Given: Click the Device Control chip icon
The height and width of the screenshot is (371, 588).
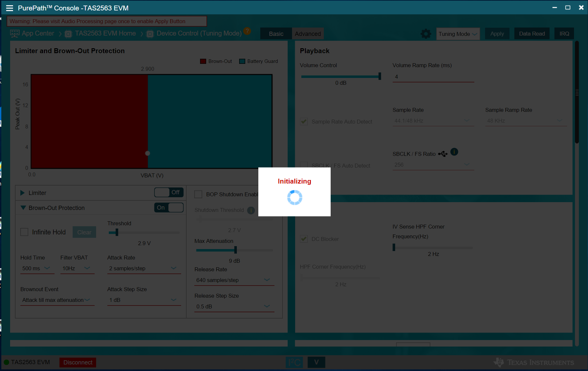Looking at the screenshot, I should (150, 34).
